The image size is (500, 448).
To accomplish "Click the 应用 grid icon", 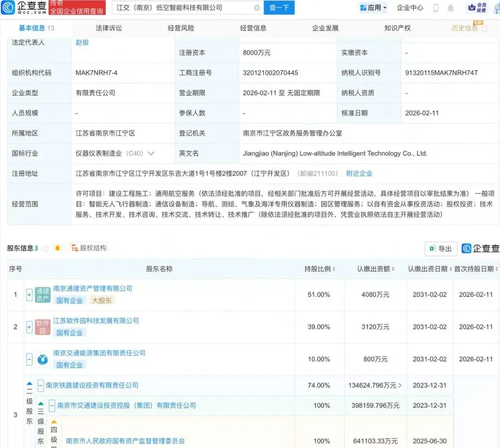I will (363, 8).
